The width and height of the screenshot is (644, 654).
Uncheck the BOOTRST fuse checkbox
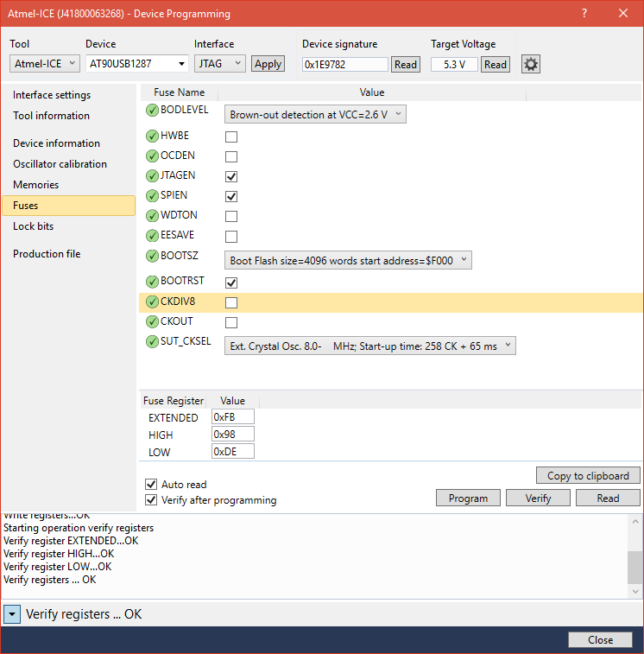231,283
